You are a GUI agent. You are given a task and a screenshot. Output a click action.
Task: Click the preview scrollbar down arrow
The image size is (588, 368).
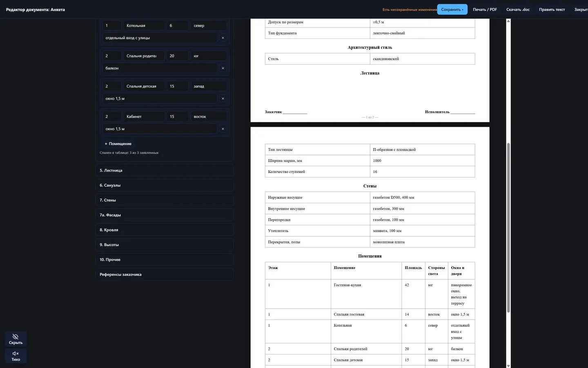pos(508,366)
